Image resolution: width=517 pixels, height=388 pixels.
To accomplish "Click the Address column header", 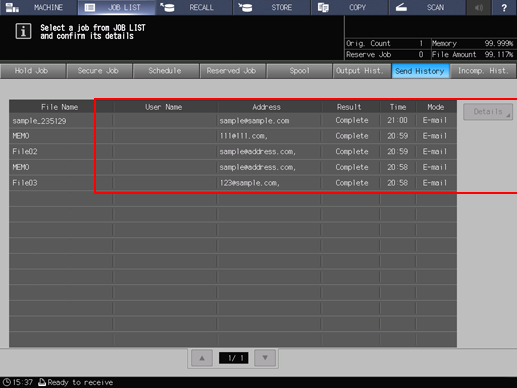I will click(267, 107).
